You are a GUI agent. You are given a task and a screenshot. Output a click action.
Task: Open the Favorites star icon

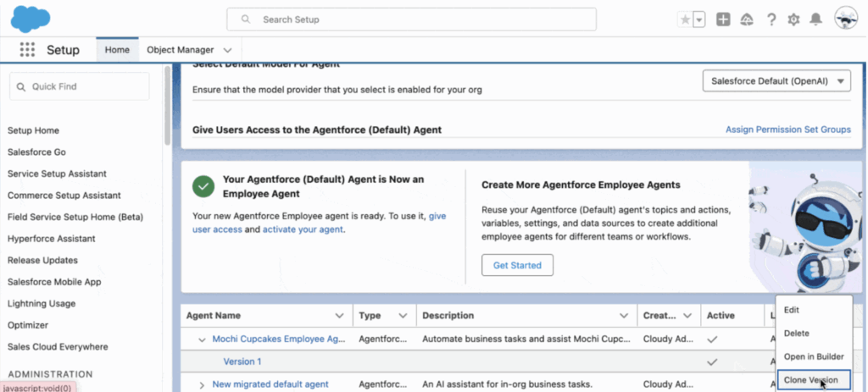[x=684, y=19]
